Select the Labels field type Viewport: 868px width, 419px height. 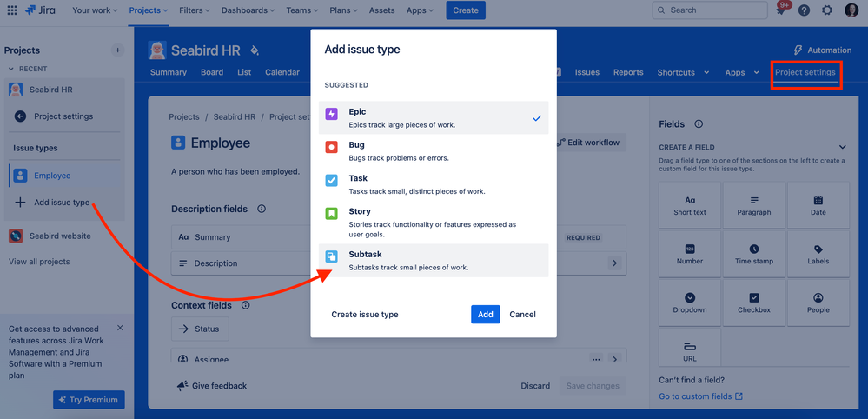pos(818,254)
